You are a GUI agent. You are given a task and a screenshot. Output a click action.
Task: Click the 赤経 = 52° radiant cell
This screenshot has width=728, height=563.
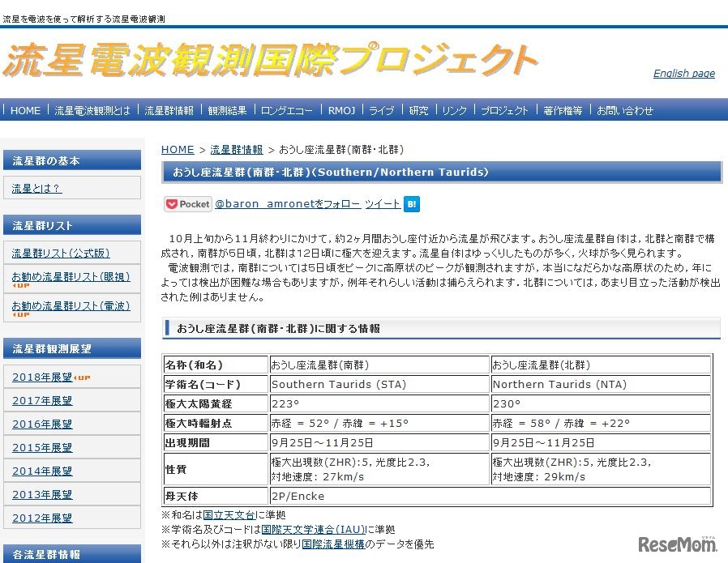(x=379, y=424)
